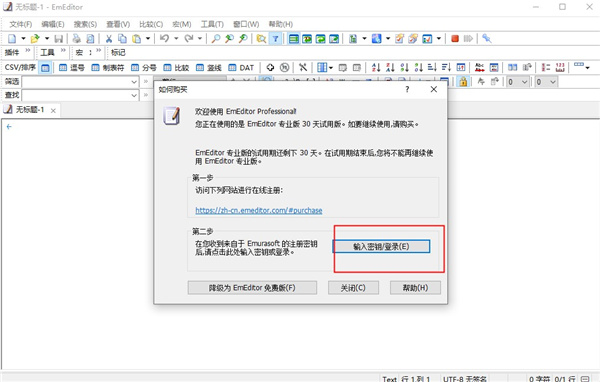Click 降级为 EmEditor 免费版(F) button
Image resolution: width=600 pixels, height=382 pixels.
pos(252,287)
